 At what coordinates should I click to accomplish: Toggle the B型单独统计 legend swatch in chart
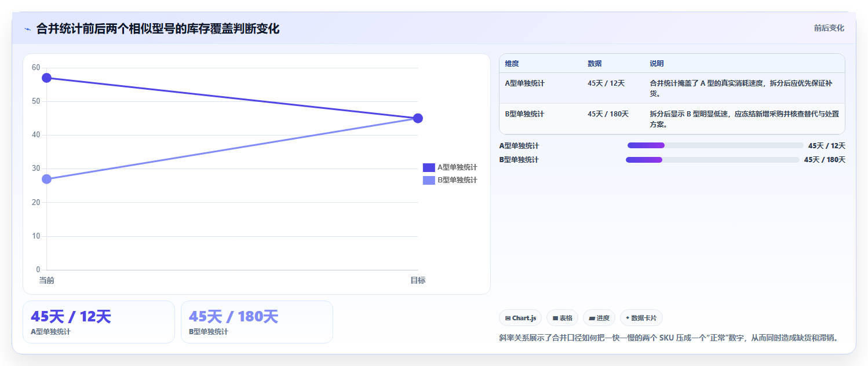tap(429, 180)
